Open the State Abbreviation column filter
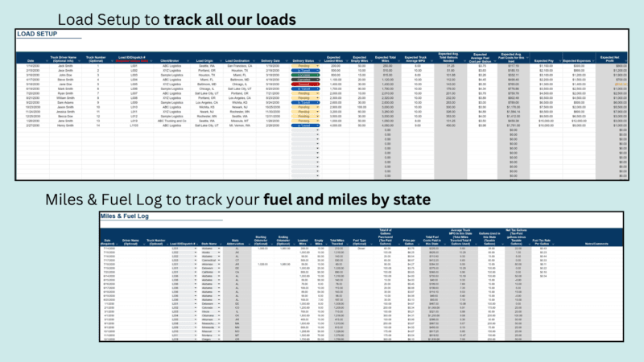The height and width of the screenshot is (362, 644). tap(249, 245)
